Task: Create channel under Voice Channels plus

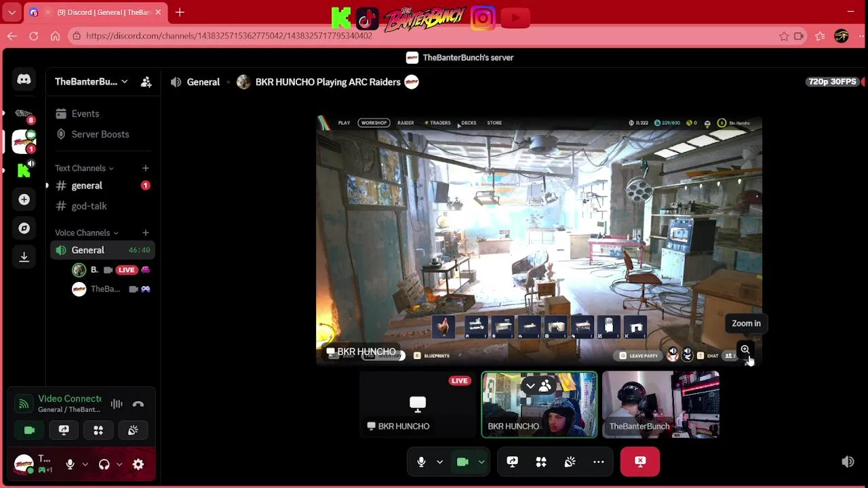Action: (145, 232)
